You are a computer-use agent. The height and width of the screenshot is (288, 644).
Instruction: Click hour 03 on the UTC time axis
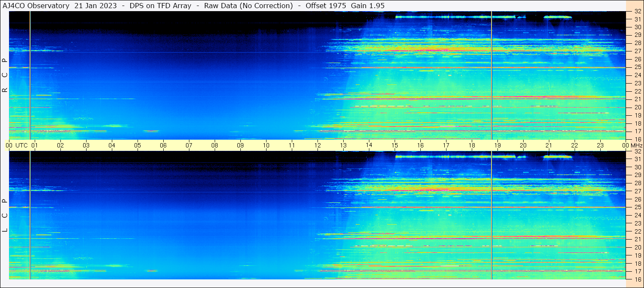point(86,145)
